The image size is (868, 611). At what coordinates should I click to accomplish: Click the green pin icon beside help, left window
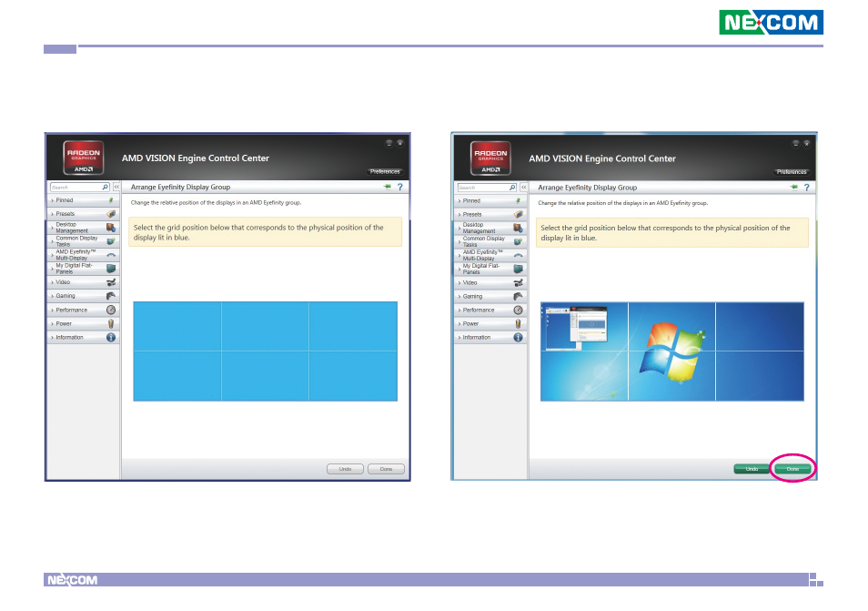pyautogui.click(x=388, y=187)
